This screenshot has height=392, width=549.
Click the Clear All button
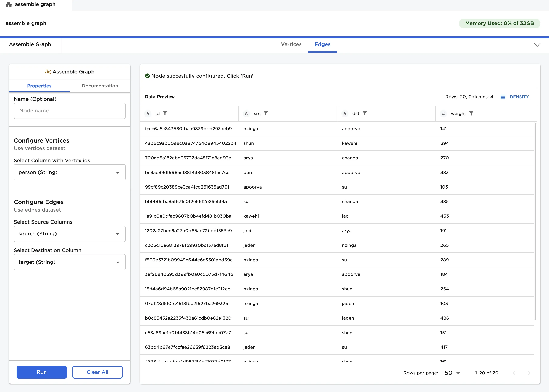97,372
